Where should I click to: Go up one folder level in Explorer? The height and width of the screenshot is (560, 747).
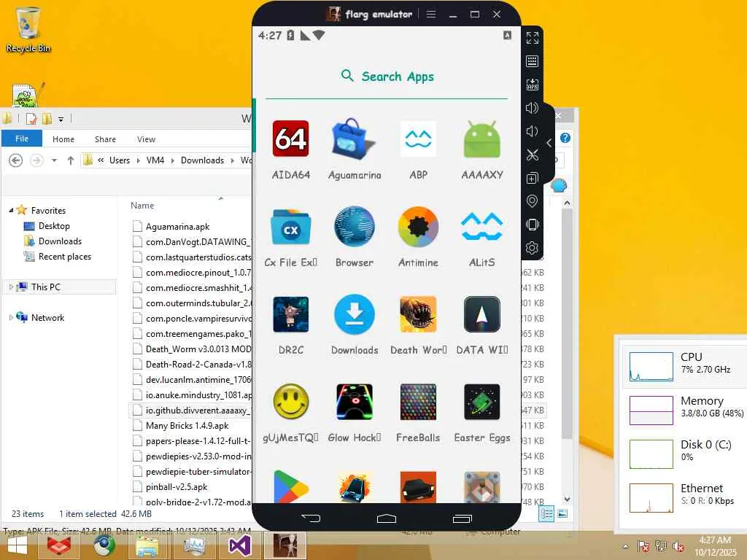pyautogui.click(x=71, y=160)
